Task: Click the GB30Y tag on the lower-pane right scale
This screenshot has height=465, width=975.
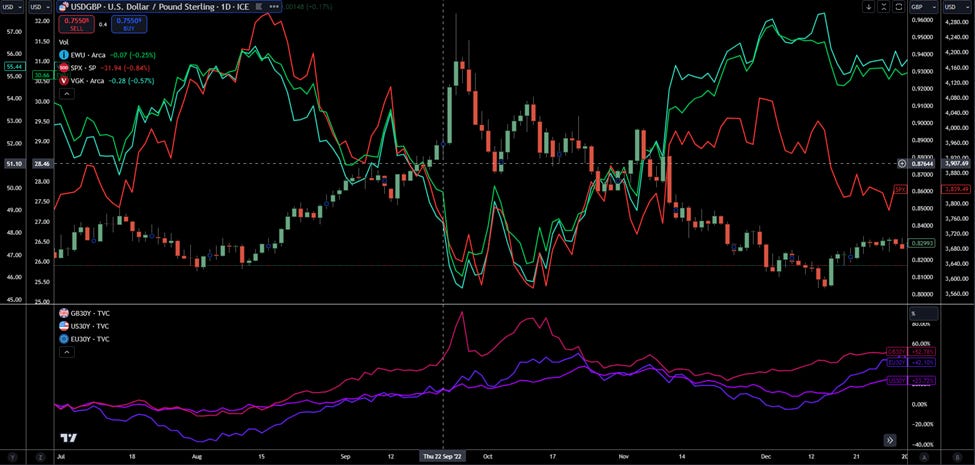Action: (x=896, y=351)
